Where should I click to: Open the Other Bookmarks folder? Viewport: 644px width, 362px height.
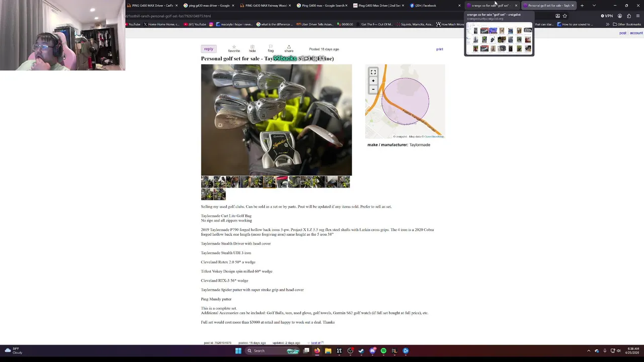pyautogui.click(x=627, y=24)
